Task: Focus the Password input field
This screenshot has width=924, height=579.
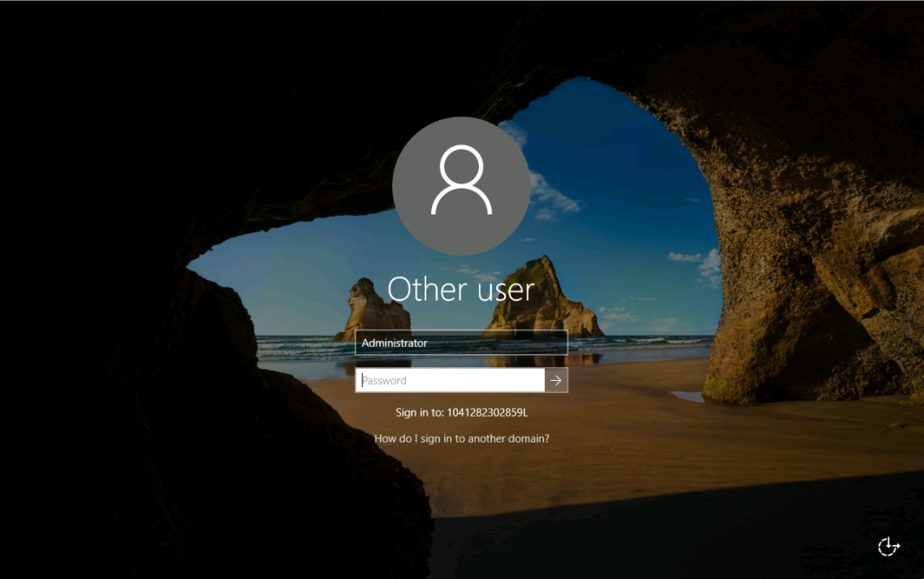Action: tap(450, 380)
